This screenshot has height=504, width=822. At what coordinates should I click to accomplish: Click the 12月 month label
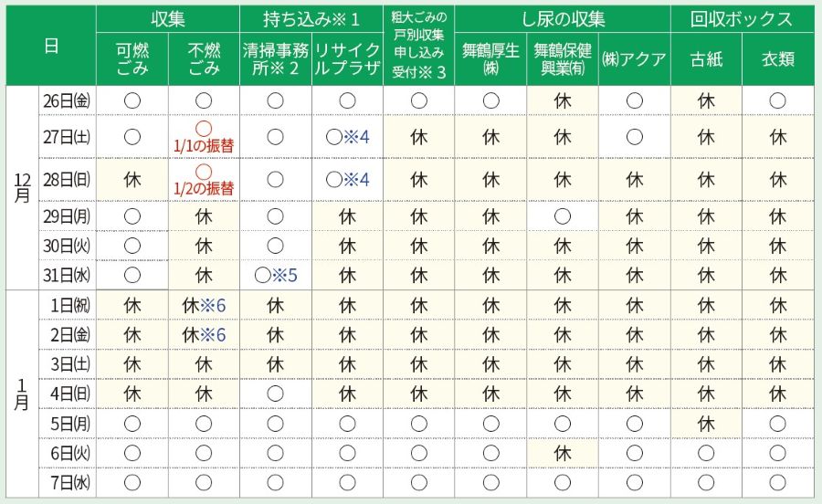(23, 188)
